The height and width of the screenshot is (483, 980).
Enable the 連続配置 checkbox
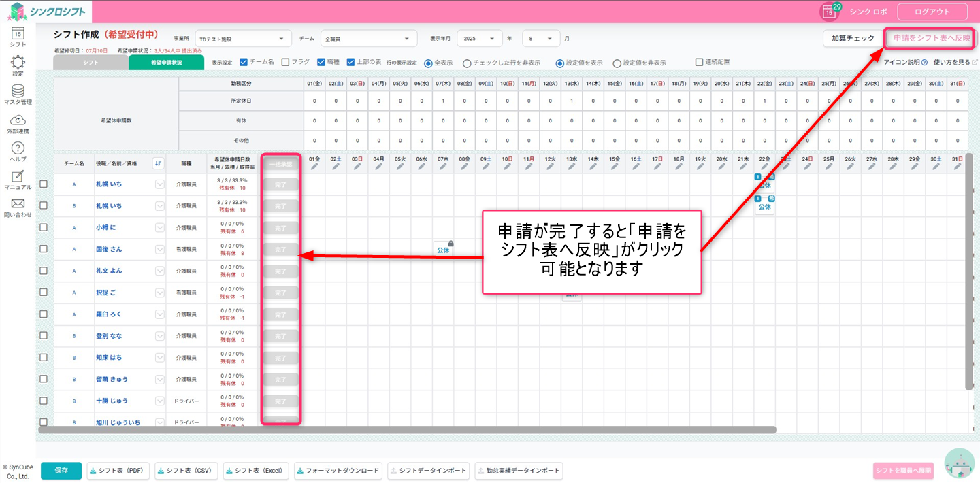699,62
